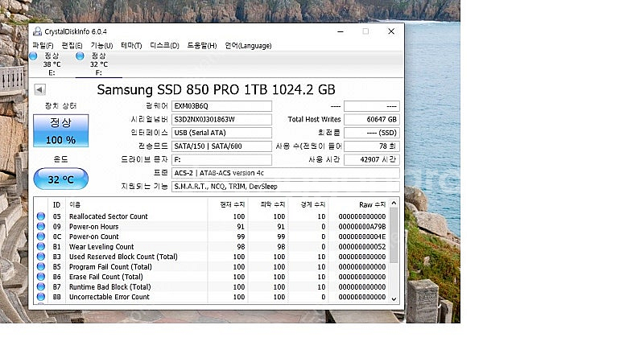Click raw value 00000000A79B
Viewport: 644px width, 362px height.
point(362,227)
